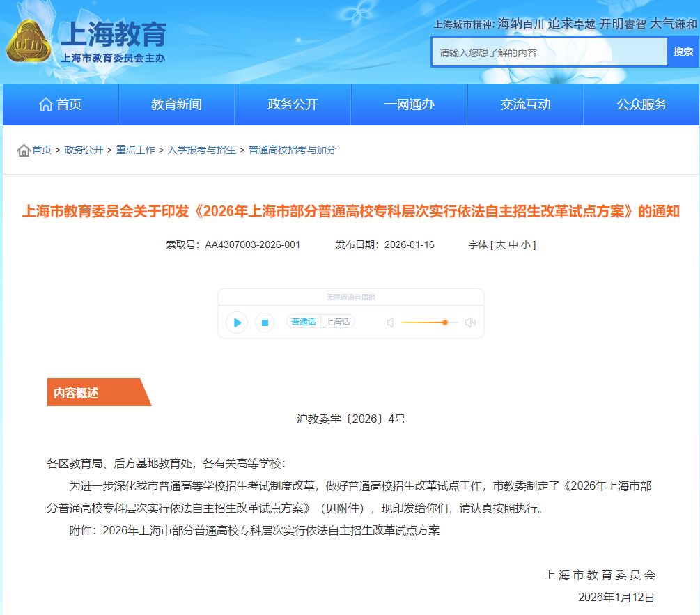Click the loud volume speaker icon
The width and height of the screenshot is (700, 615).
(x=470, y=322)
